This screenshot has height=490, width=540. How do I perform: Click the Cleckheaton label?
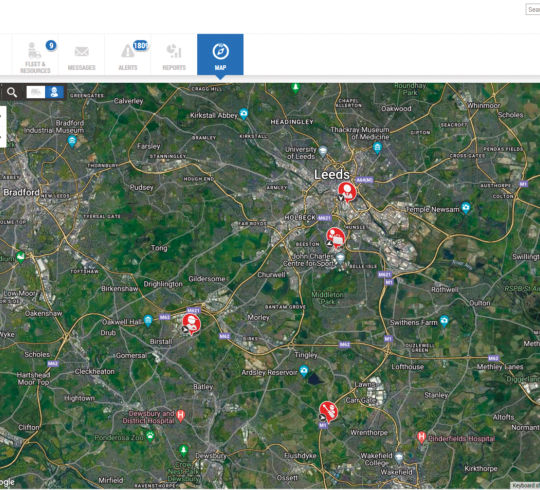pyautogui.click(x=95, y=372)
